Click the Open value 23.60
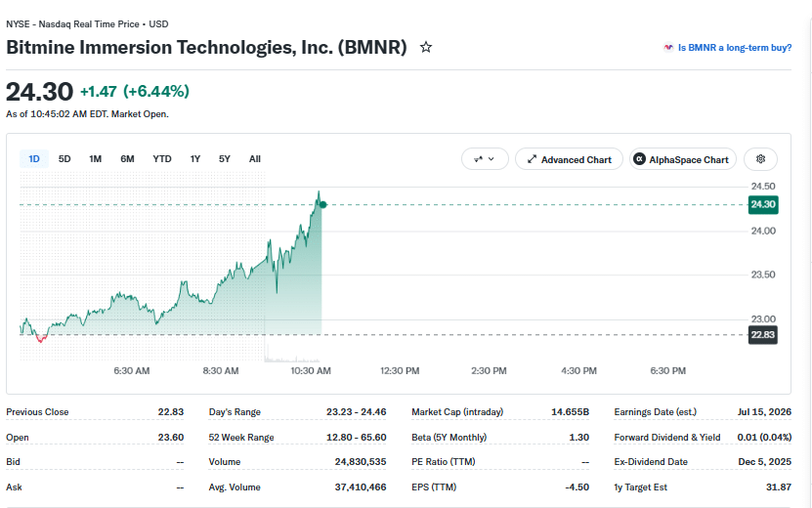 171,437
